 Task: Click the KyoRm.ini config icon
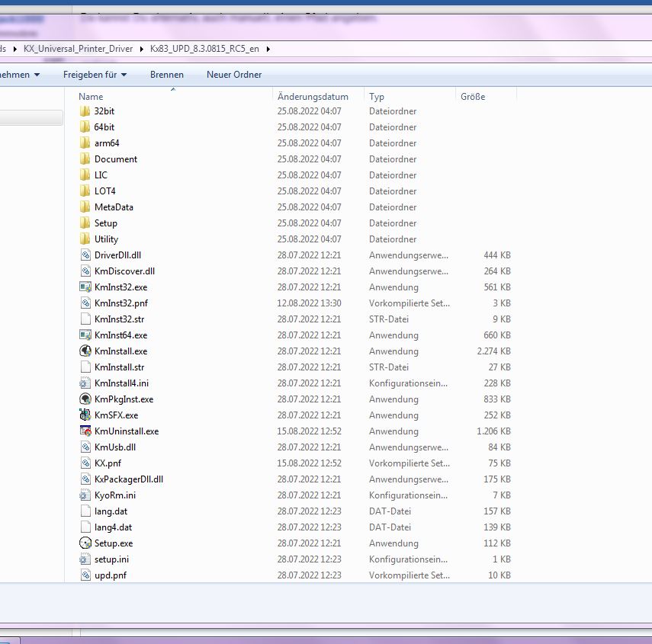pyautogui.click(x=85, y=495)
